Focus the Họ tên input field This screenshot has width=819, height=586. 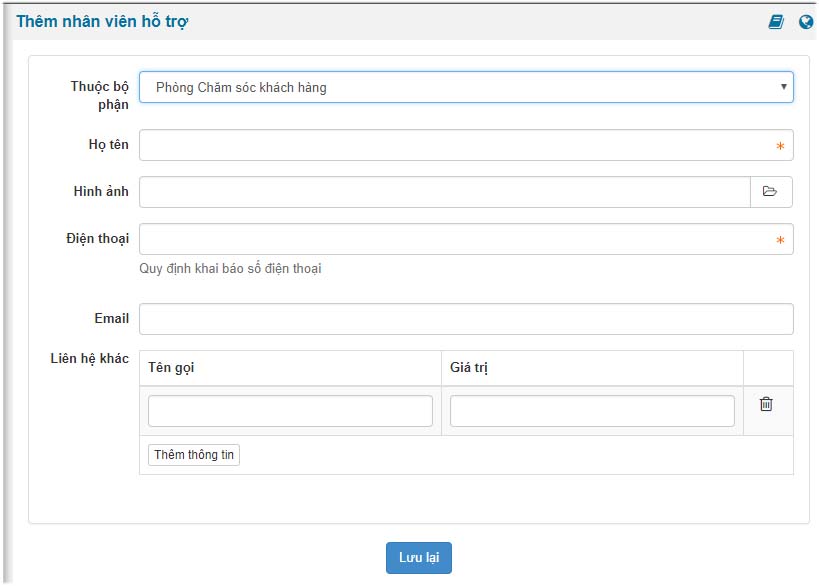[x=466, y=145]
